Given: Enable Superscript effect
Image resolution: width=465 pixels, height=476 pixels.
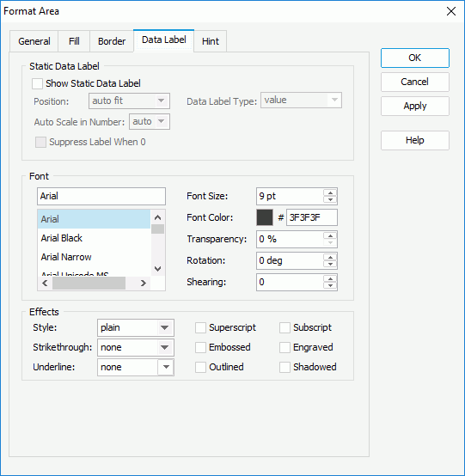Looking at the screenshot, I should (200, 328).
